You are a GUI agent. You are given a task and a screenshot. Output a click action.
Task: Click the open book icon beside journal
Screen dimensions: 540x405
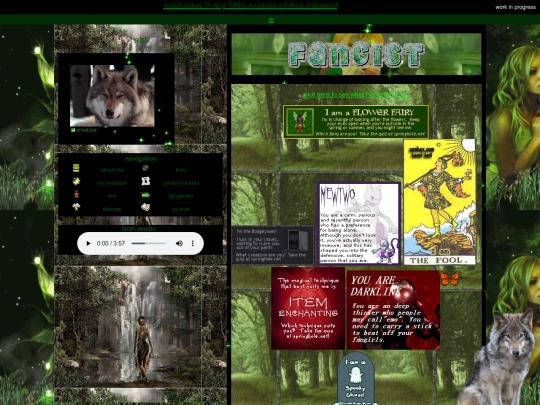145,207
